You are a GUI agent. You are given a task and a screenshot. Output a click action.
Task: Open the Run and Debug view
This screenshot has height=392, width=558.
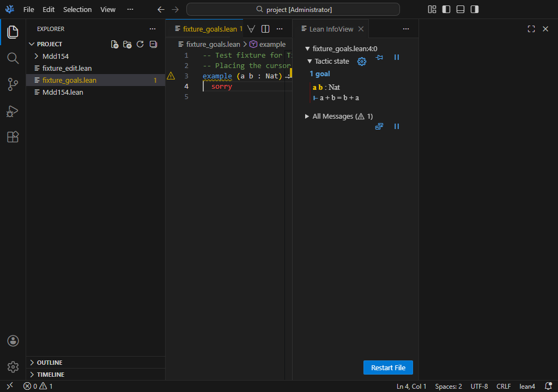[13, 111]
